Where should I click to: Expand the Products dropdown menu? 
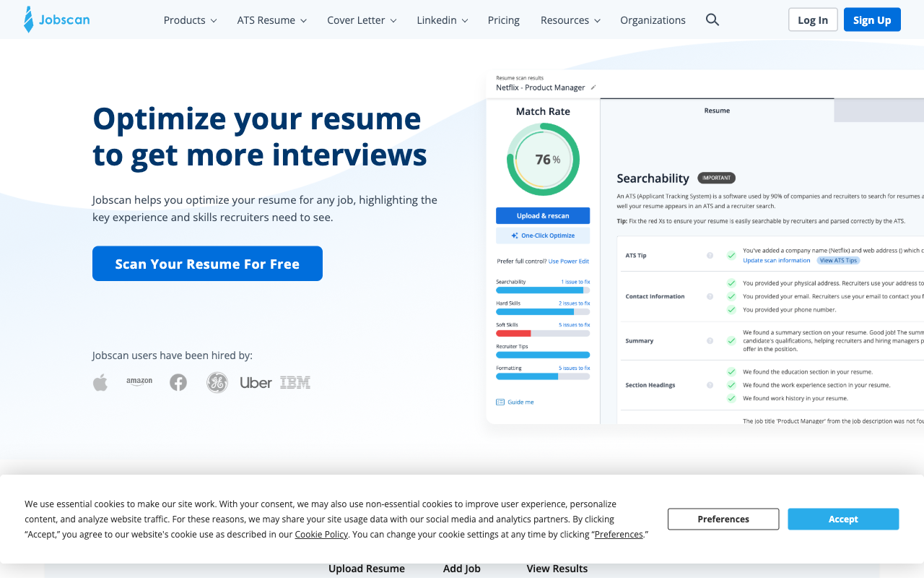tap(191, 20)
